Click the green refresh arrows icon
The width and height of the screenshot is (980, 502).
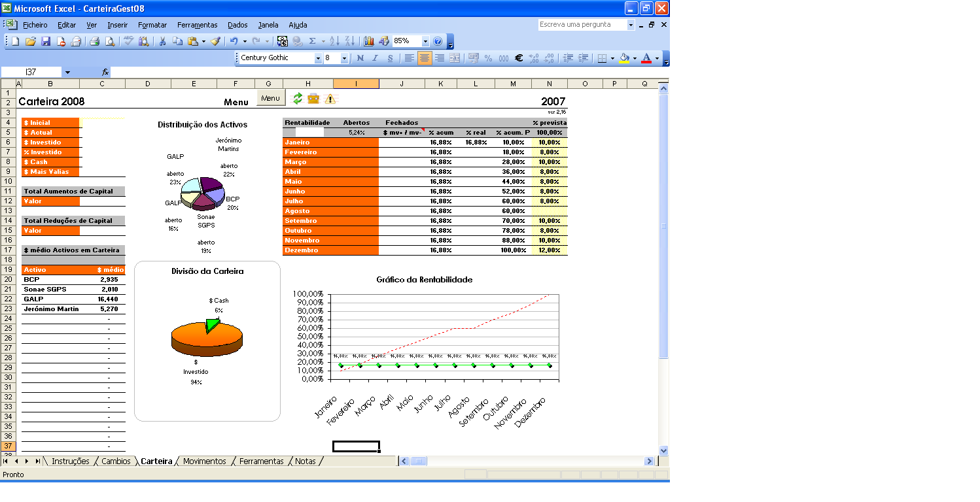[298, 98]
